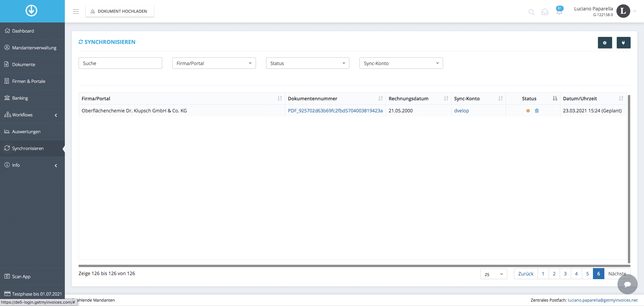
Task: Click the refresh icon beside Synchronisieren heading
Action: [81, 42]
